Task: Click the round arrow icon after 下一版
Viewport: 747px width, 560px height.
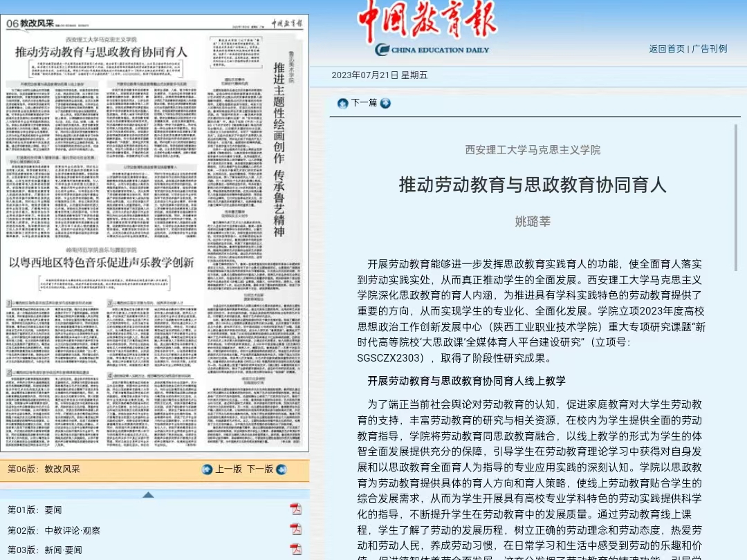Action: click(281, 469)
